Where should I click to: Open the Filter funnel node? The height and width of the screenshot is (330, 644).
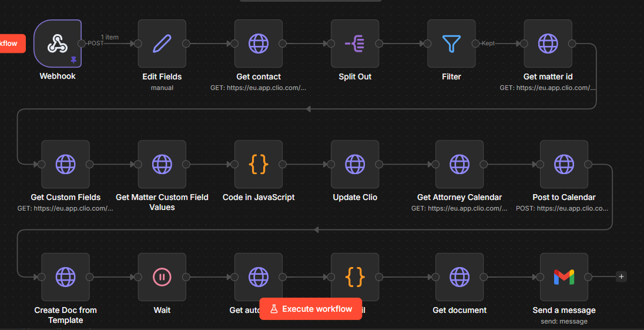tap(451, 43)
